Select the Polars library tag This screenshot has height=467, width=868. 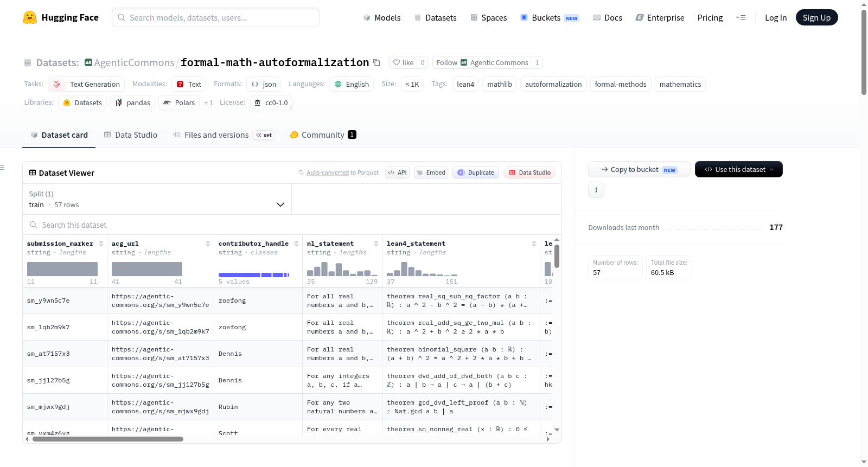click(x=179, y=103)
